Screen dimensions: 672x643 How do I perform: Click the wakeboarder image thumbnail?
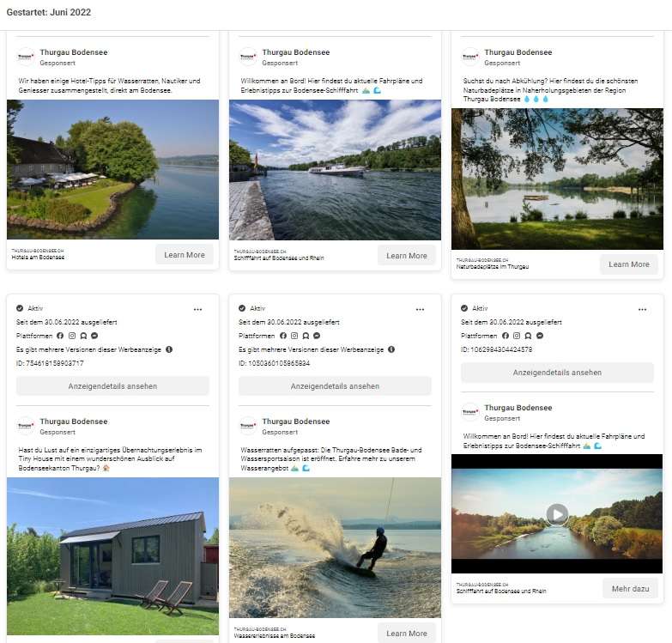coord(335,548)
